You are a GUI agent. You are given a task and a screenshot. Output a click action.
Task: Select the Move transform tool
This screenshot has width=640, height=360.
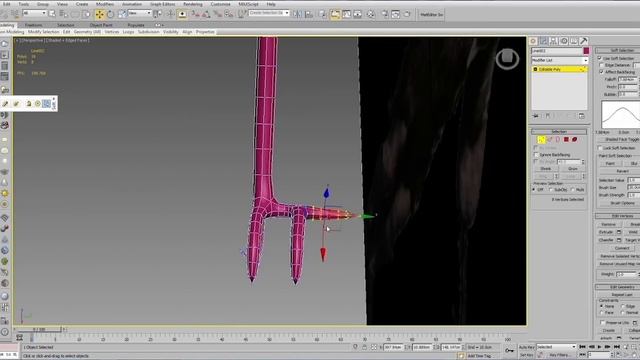pos(100,15)
